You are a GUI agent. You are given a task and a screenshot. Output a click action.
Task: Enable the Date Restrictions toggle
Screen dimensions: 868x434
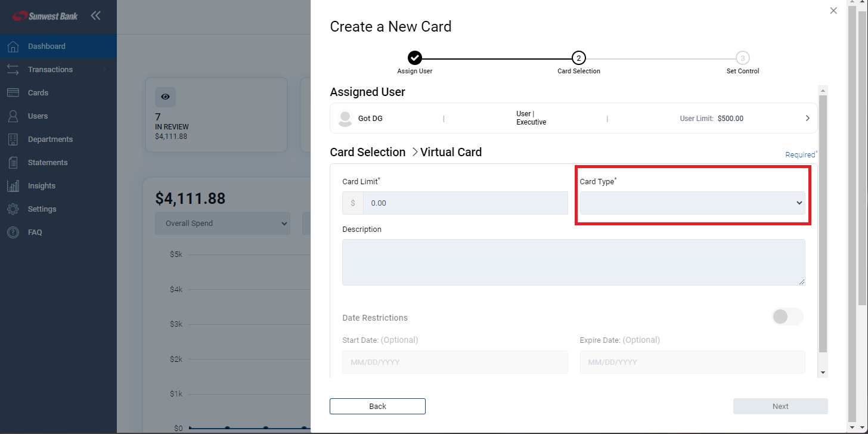point(788,317)
